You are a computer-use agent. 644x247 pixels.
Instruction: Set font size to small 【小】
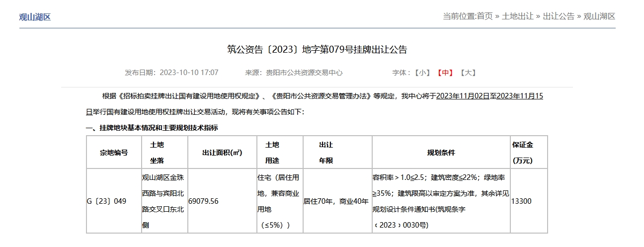click(x=422, y=73)
